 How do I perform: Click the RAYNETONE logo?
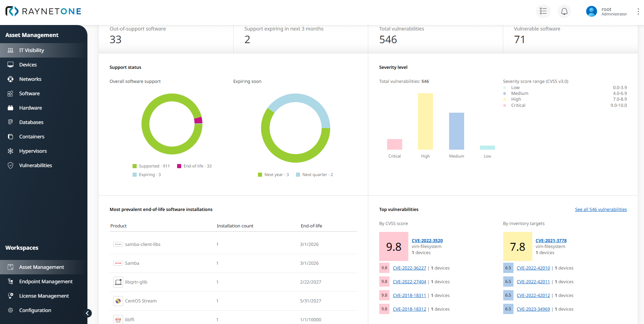[x=43, y=11]
